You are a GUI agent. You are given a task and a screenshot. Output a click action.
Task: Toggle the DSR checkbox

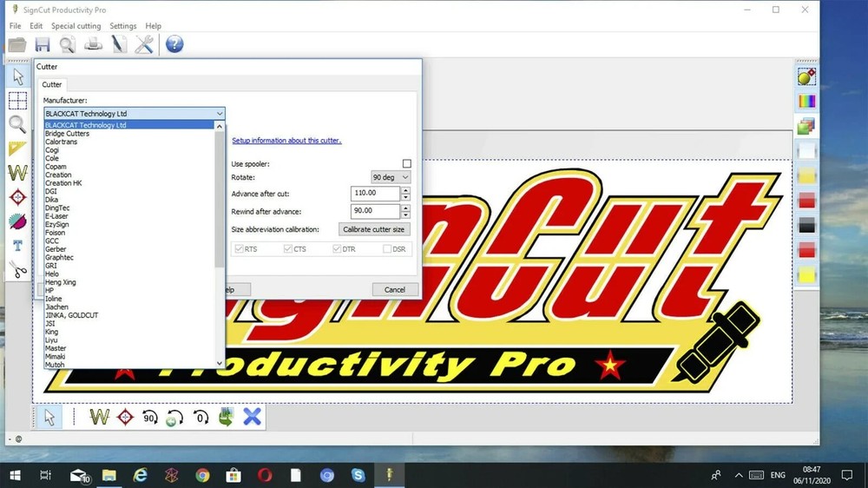coord(387,248)
